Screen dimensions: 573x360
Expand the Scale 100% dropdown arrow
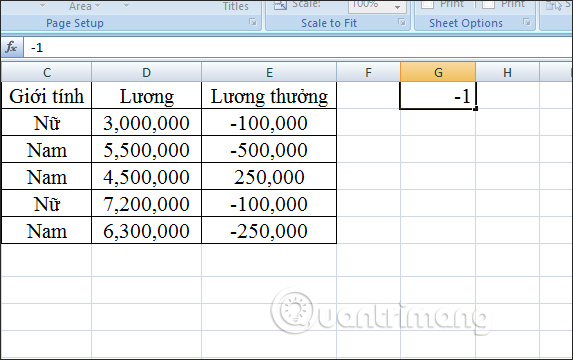tap(397, 7)
